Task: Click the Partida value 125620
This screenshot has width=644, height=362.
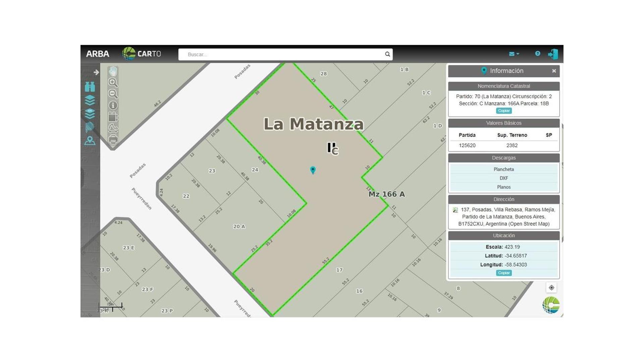Action: 467,145
